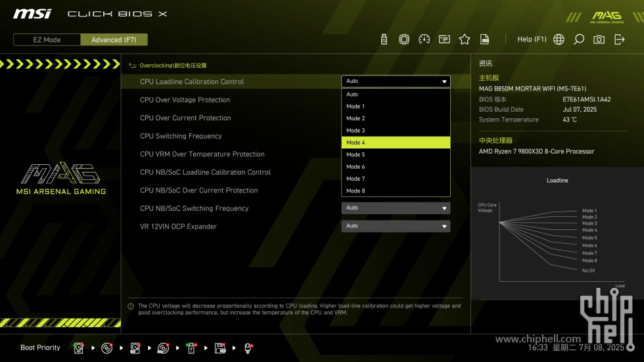Collapse the CPU Loadline Calibration Control dropdown
The height and width of the screenshot is (362, 644).
(396, 81)
